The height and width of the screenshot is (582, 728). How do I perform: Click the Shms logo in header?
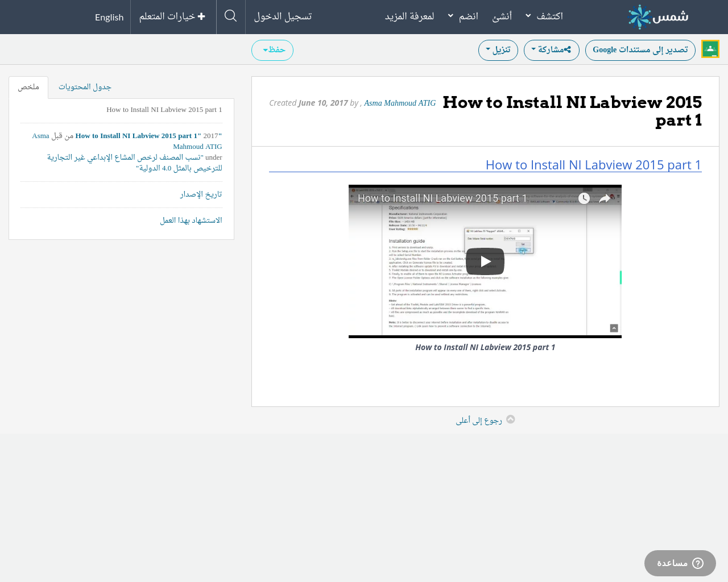tap(658, 17)
